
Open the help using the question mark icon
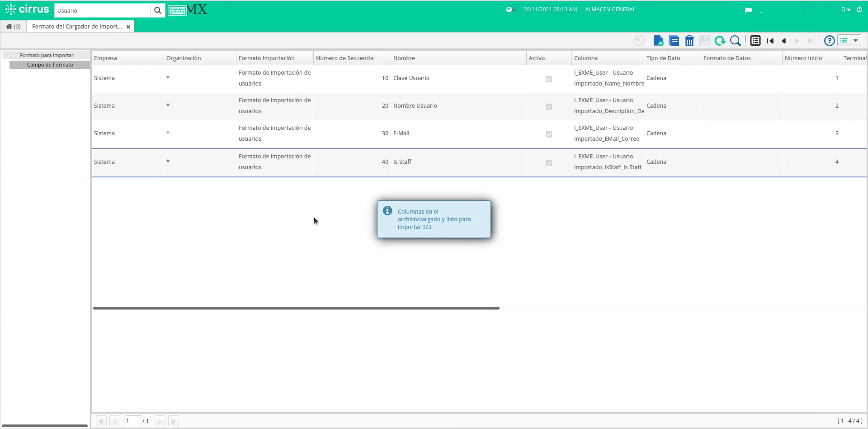pos(830,40)
